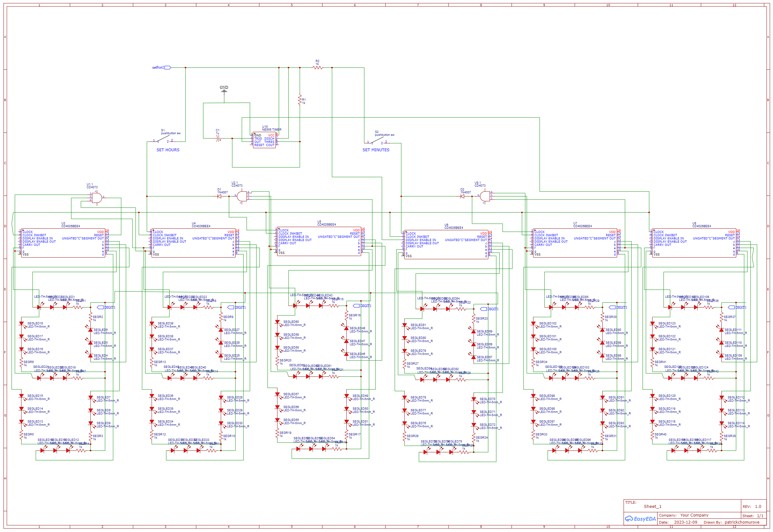
Task: Click resistor SEGR34 symbol
Action: (533, 363)
